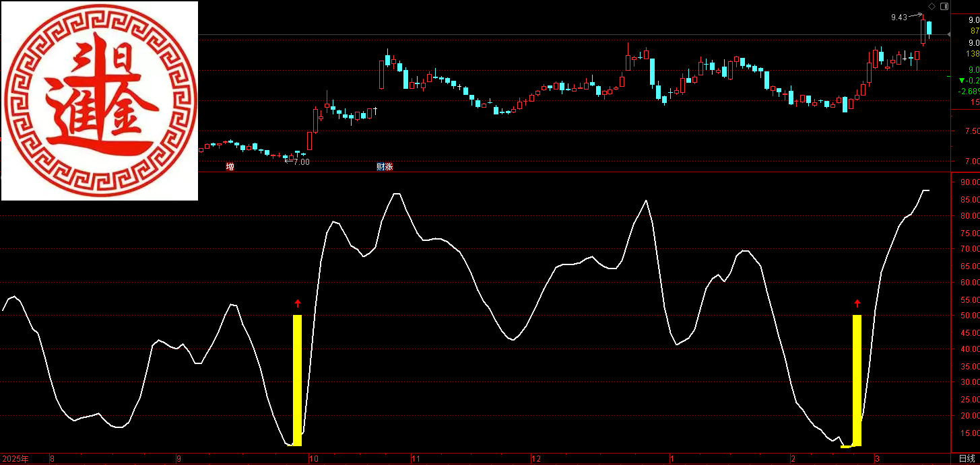This screenshot has width=980, height=465.
Task: Click the red up arrow near March
Action: [857, 303]
